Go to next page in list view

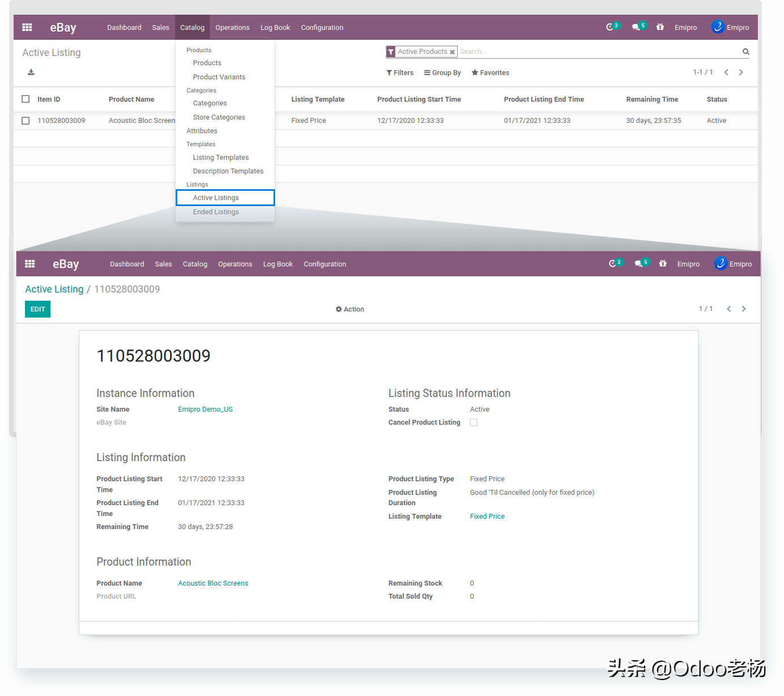(x=741, y=72)
